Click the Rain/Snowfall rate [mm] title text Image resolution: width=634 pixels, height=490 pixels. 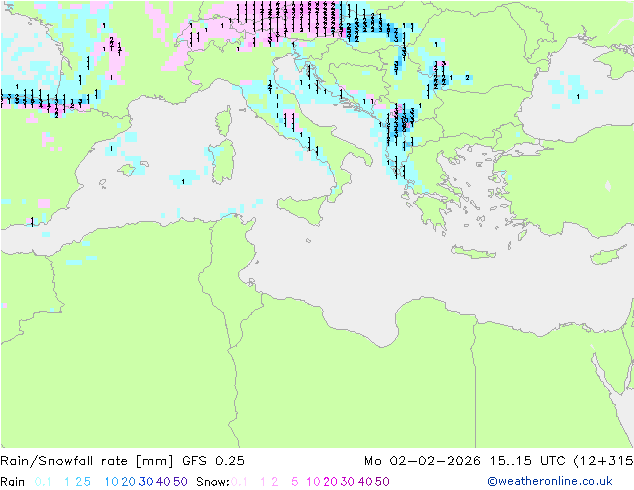click(87, 461)
